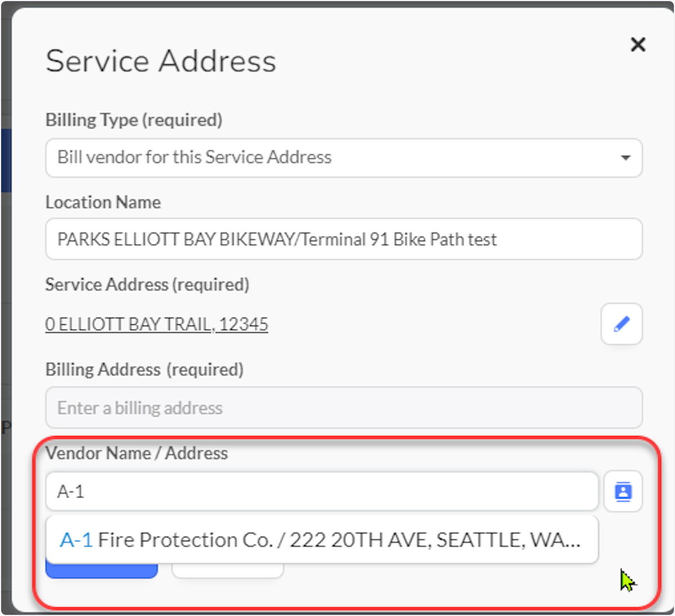Open the 0 ELLIOTT BAY TRAIL address link
This screenshot has height=616, width=675.
click(x=156, y=324)
